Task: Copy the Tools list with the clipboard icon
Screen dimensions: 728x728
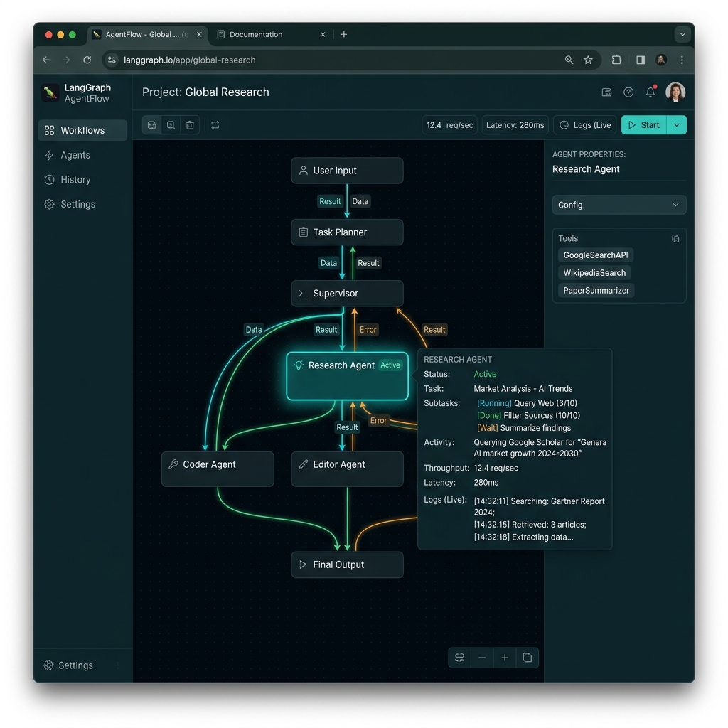Action: pos(675,238)
